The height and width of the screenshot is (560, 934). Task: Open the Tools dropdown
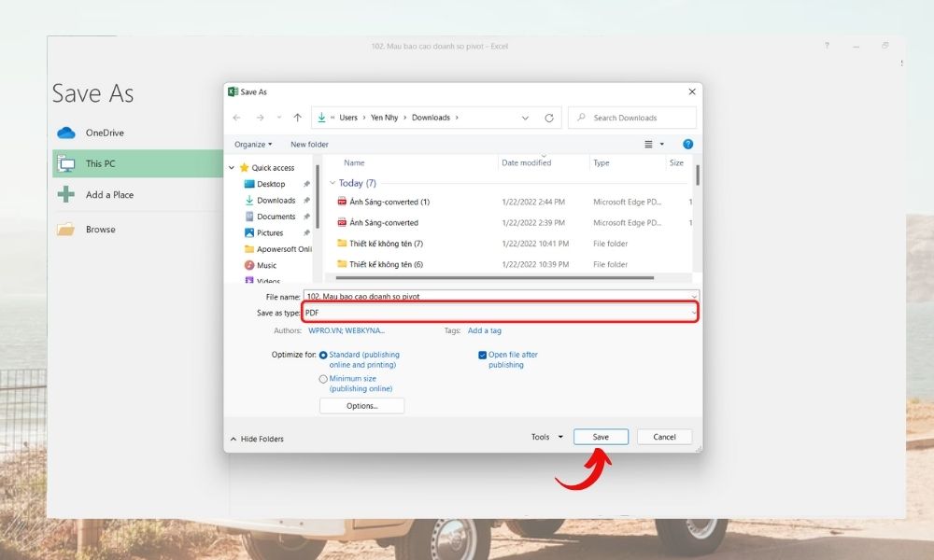tap(546, 437)
